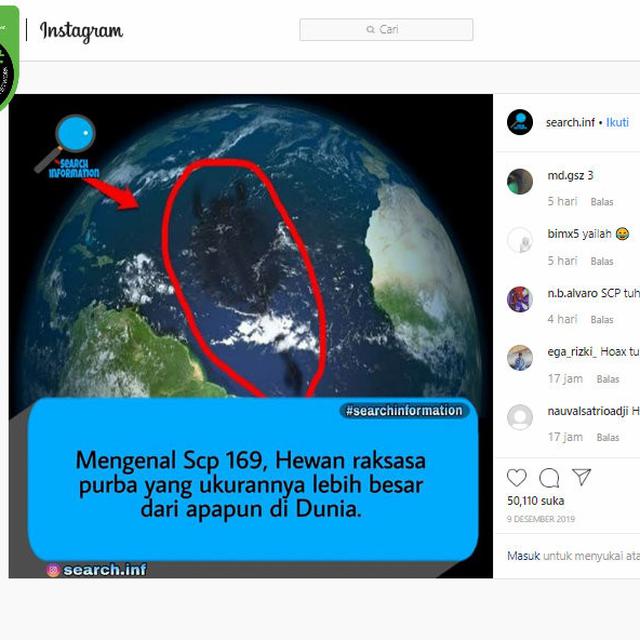This screenshot has height=640, width=640.
Task: Click the Masuk login link
Action: point(523,556)
